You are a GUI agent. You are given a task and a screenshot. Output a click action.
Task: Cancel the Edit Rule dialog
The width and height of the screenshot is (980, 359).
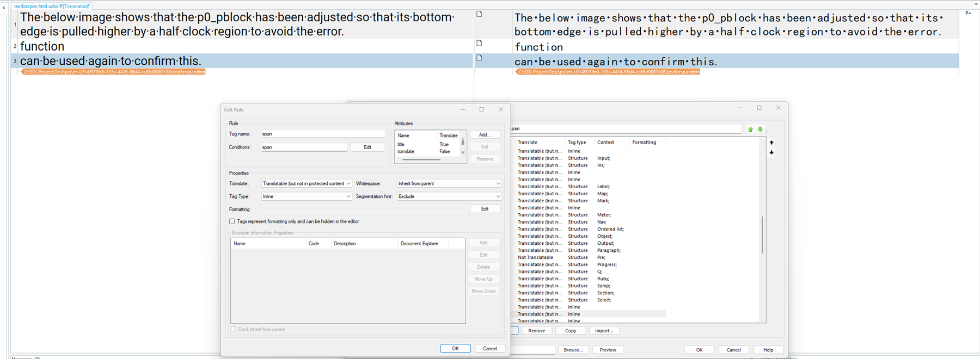[490, 349]
